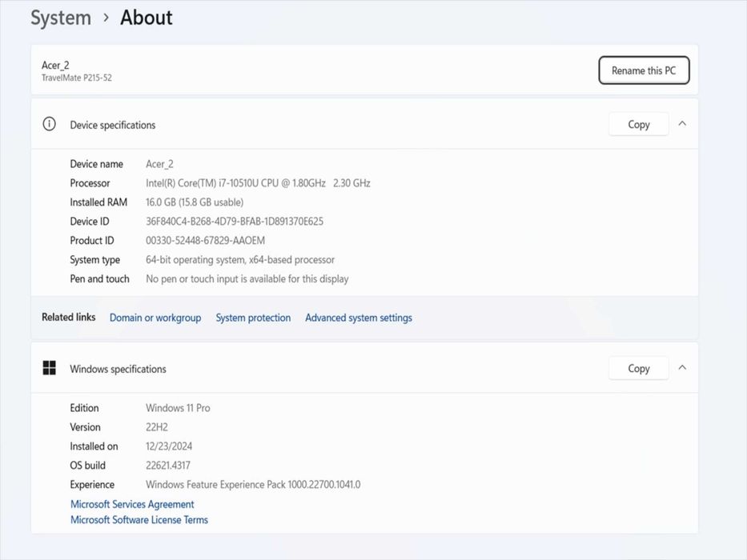Screen dimensions: 747x560
Task: Click the Device ID value text
Action: (x=235, y=222)
